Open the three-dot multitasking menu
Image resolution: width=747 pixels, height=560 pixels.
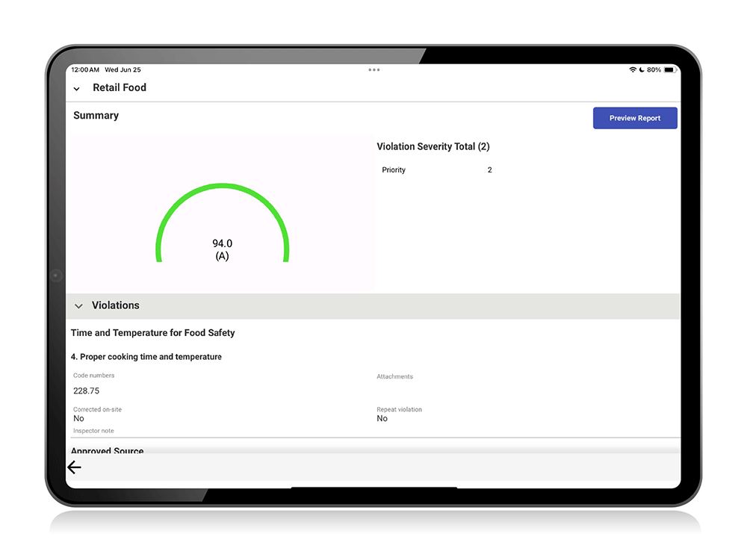click(374, 69)
